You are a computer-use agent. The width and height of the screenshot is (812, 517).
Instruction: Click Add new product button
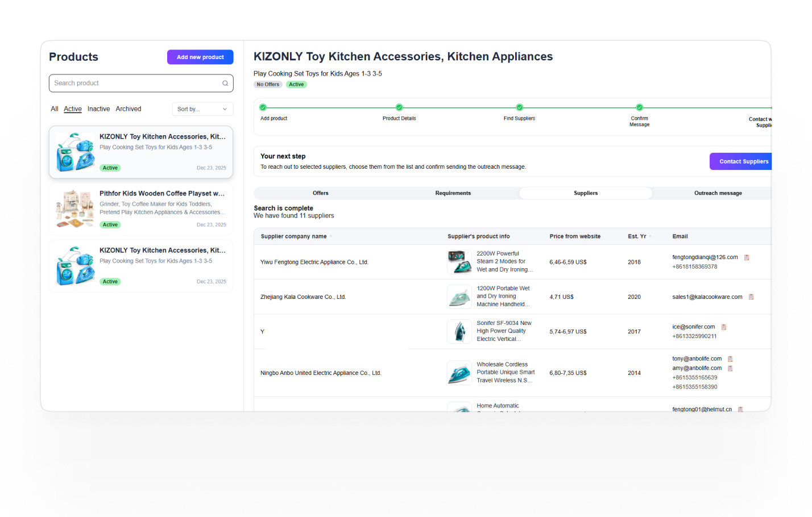pyautogui.click(x=200, y=57)
